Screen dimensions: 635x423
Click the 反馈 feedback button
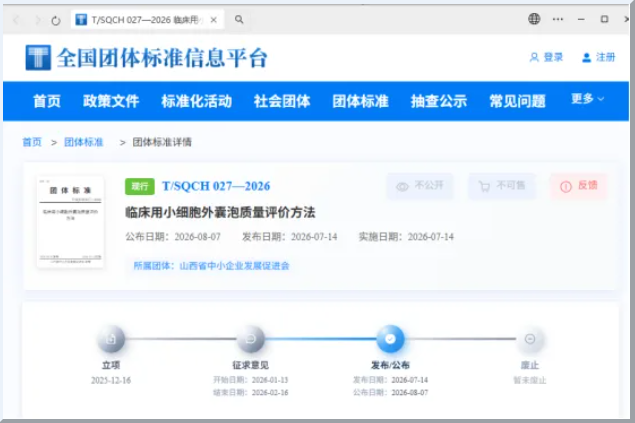(579, 186)
